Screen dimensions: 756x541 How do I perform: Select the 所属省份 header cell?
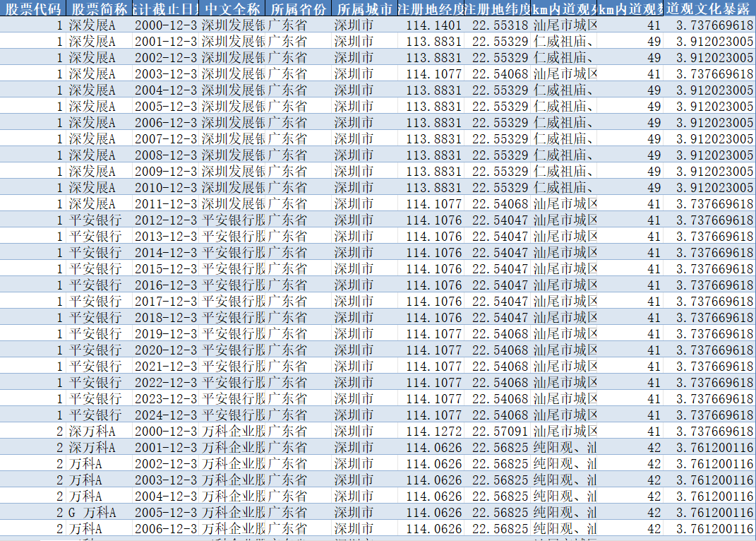(299, 9)
